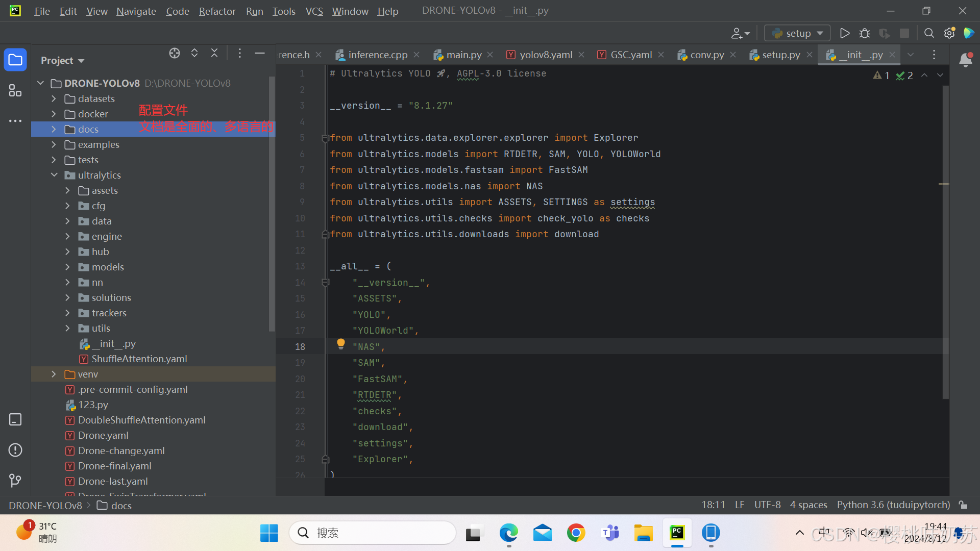Click the Debug bug icon

pyautogui.click(x=864, y=33)
